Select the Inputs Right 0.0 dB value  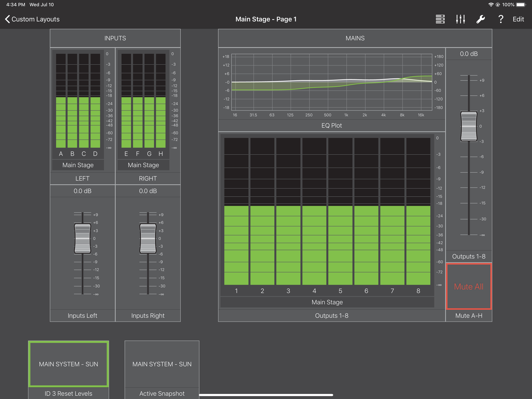click(148, 191)
